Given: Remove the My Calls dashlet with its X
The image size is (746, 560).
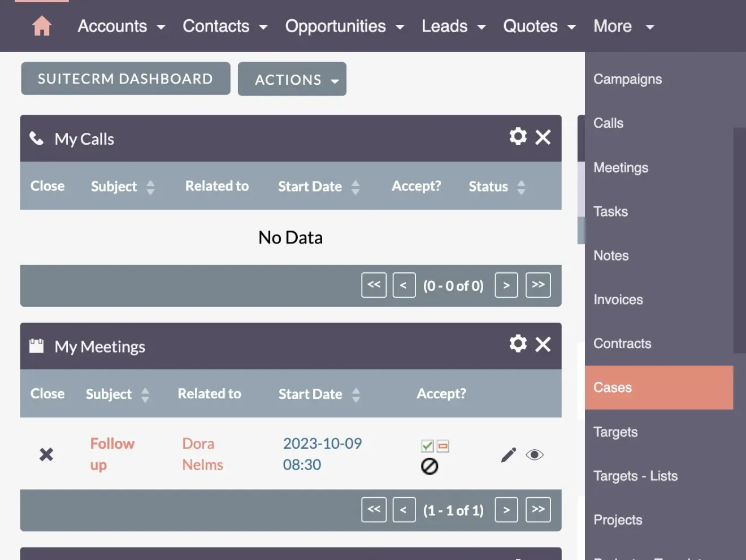Looking at the screenshot, I should tap(543, 137).
